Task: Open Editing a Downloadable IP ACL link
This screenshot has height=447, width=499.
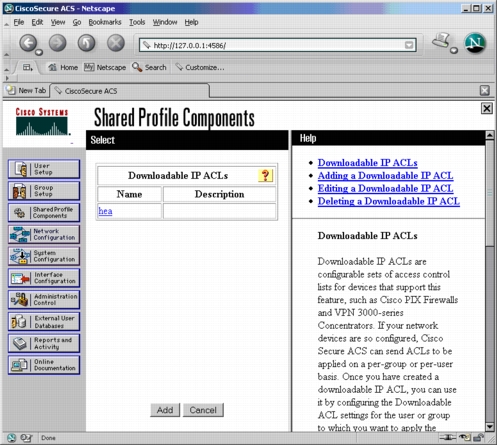Action: [385, 189]
